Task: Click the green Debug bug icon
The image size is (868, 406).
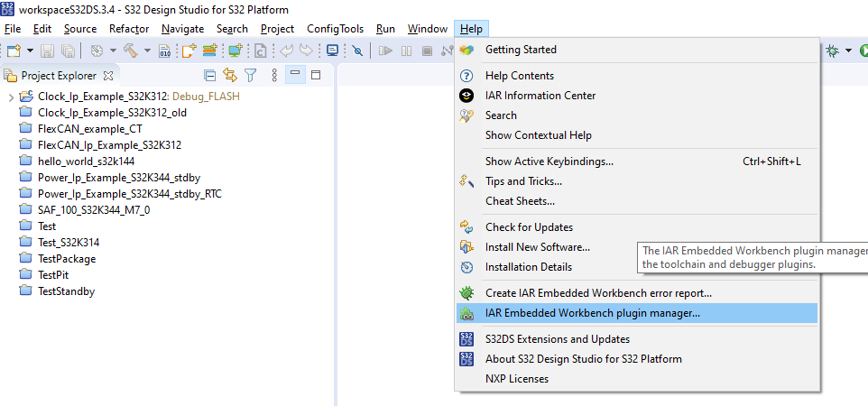Action: tap(832, 51)
